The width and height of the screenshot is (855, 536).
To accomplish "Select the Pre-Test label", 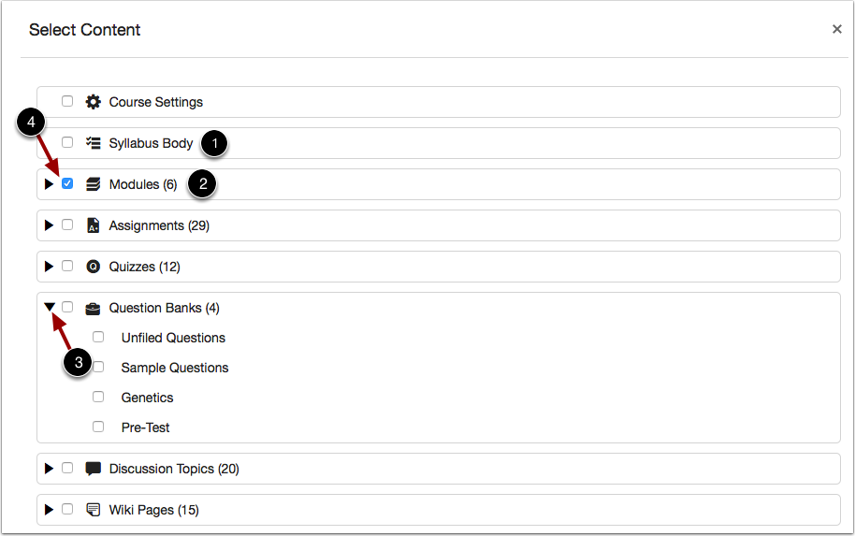I will pos(145,427).
